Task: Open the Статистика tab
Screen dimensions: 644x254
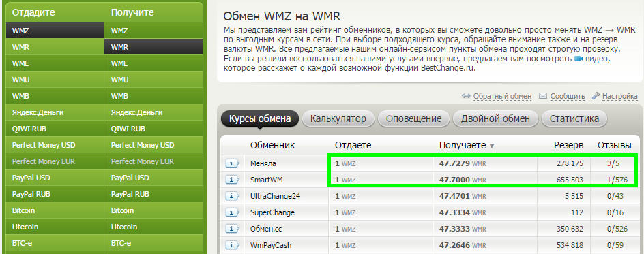Action: coord(574,118)
